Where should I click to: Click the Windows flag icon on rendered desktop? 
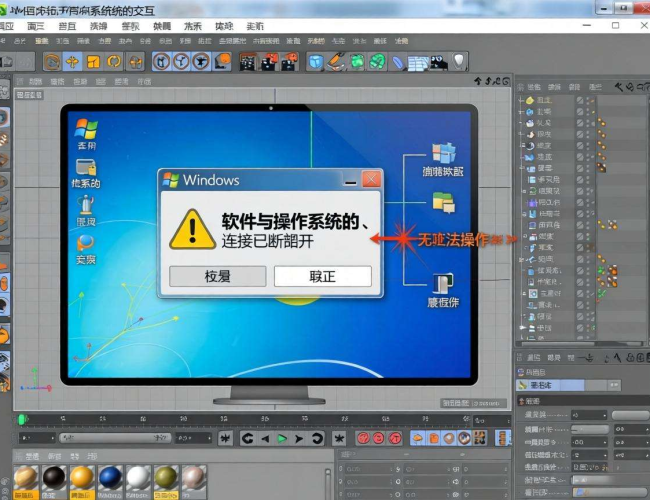pos(86,129)
